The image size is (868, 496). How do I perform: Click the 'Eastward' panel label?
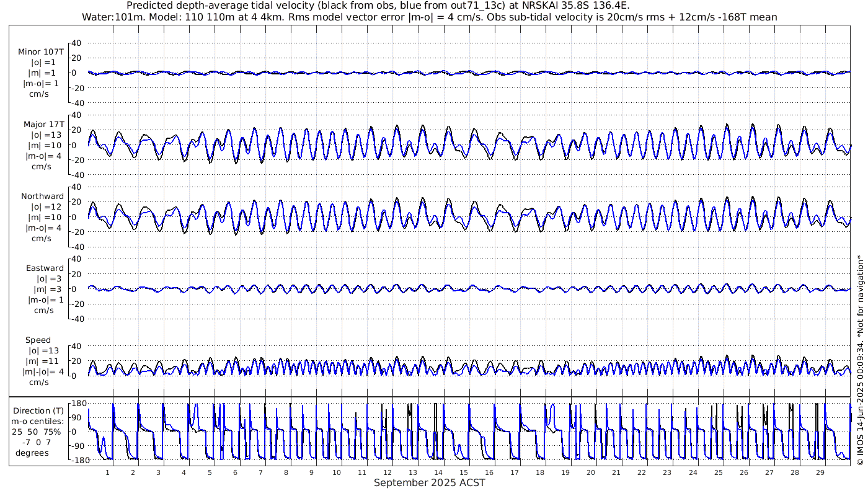(x=45, y=268)
